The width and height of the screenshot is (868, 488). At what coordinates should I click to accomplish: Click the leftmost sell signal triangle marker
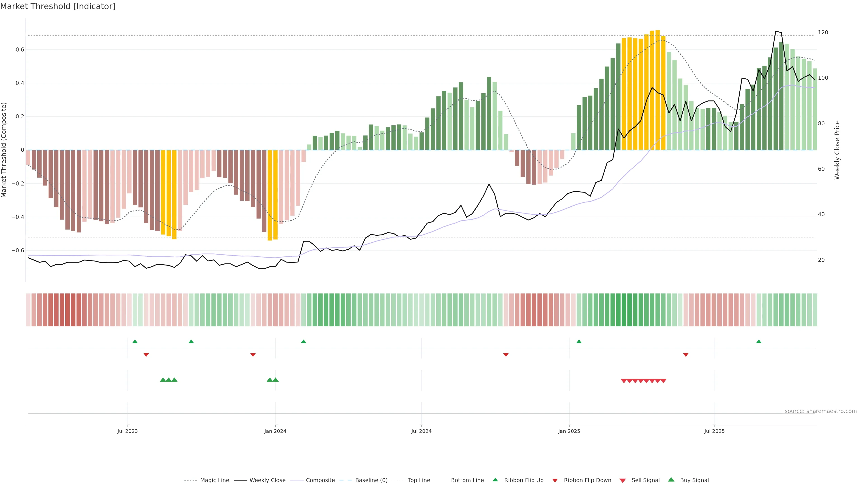point(624,381)
